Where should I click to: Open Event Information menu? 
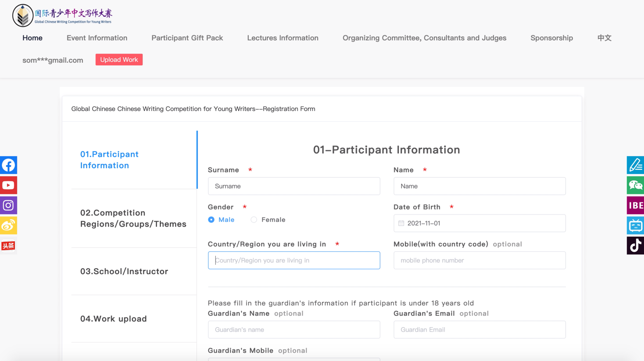97,38
